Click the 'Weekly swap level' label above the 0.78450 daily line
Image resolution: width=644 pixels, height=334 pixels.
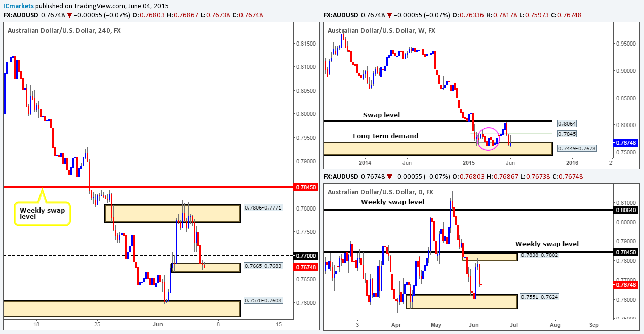[547, 244]
